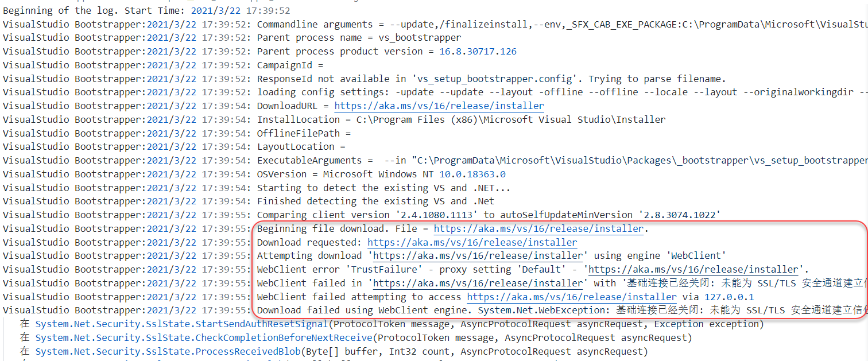Open the installer link on the DownloadURL line
The image size is (868, 361).
[439, 106]
